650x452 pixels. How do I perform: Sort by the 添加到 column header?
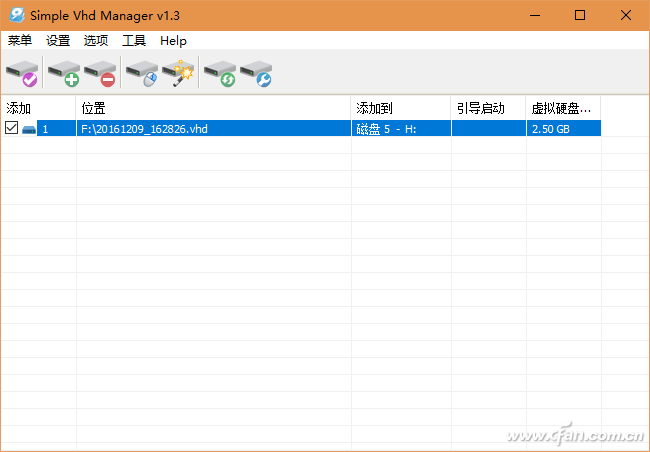(401, 108)
